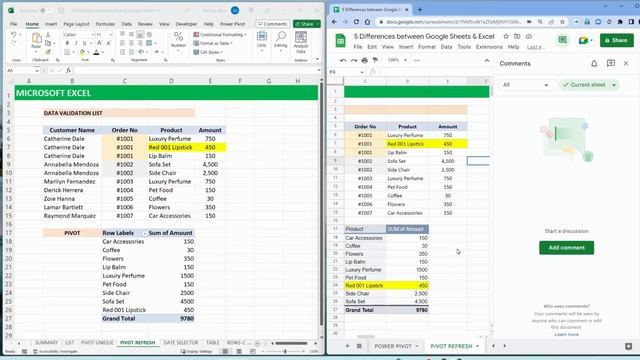
Task: Click new comment icon in Comments header
Action: point(611,63)
